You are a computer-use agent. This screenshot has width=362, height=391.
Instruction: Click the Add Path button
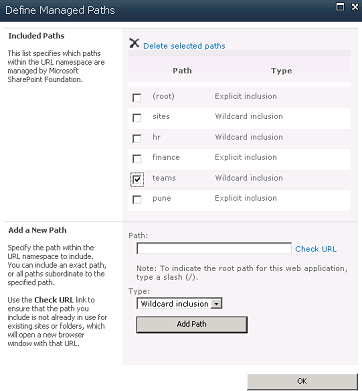click(x=192, y=324)
